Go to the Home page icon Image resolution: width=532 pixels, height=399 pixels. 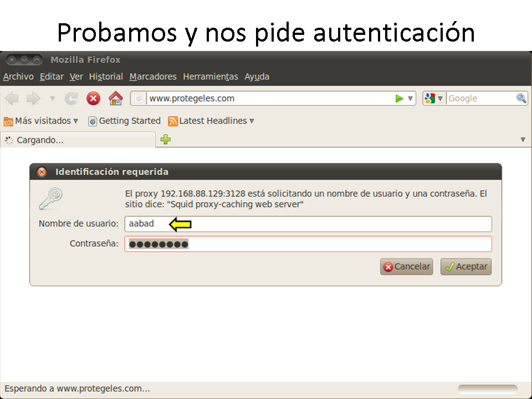[115, 99]
